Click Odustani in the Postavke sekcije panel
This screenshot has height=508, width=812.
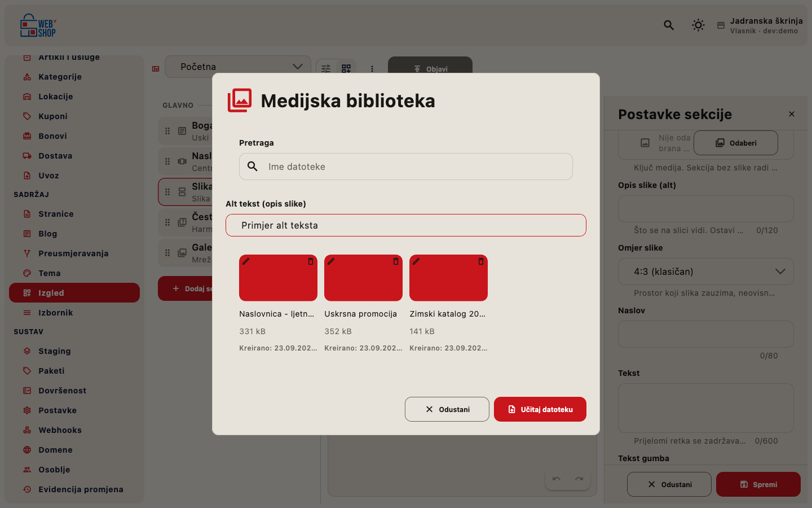[669, 484]
